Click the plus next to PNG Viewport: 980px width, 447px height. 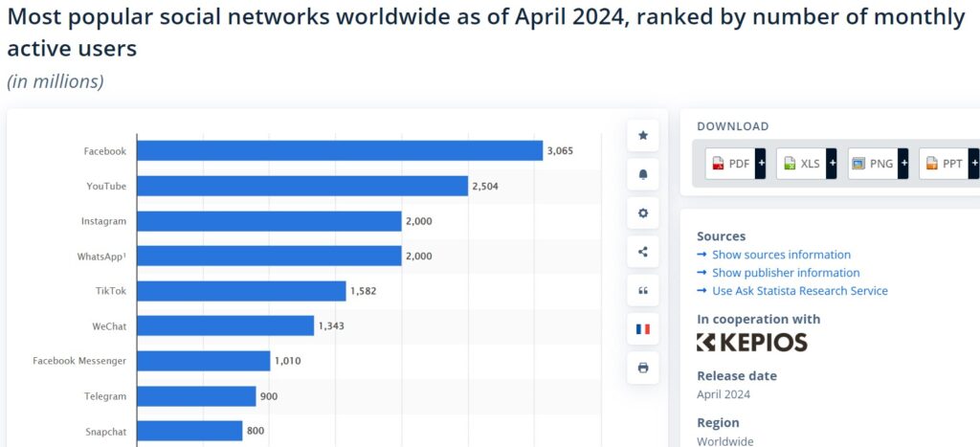(x=903, y=164)
